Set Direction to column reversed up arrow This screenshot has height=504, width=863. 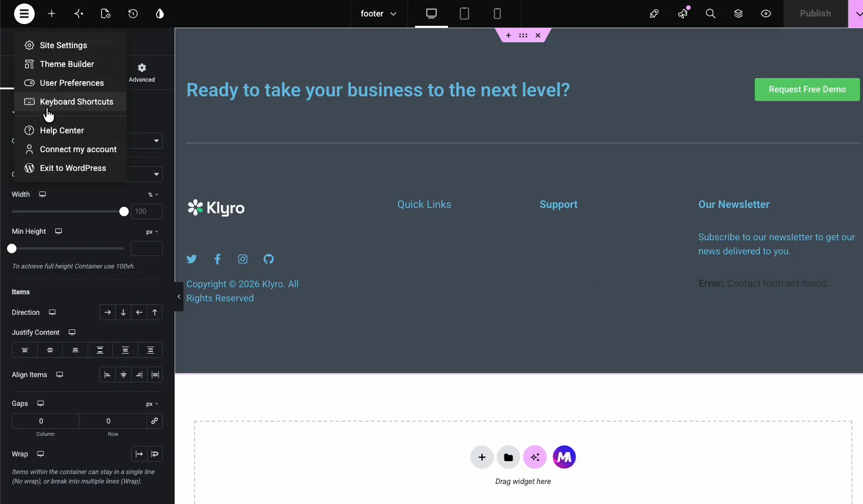155,313
